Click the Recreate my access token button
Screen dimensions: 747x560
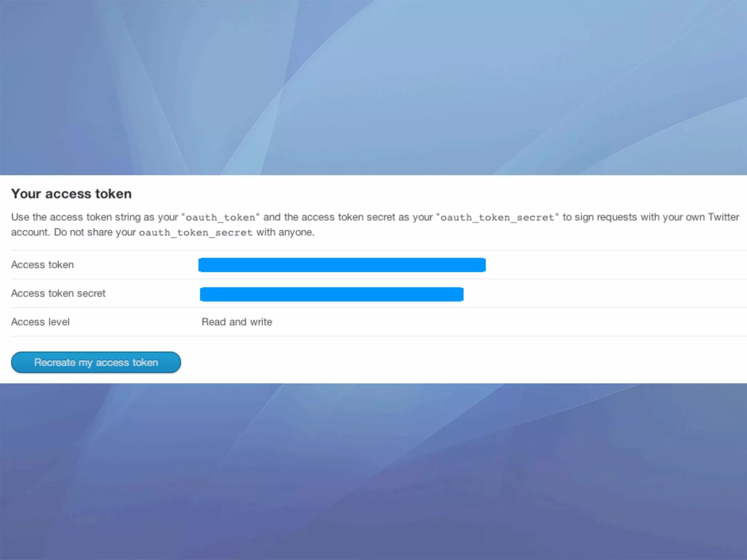pos(96,362)
